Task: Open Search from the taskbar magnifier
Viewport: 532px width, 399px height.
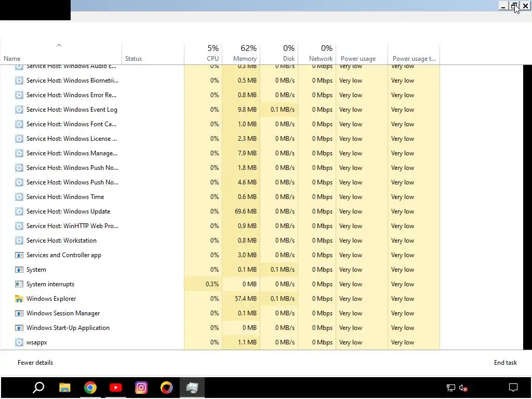Action: point(38,388)
